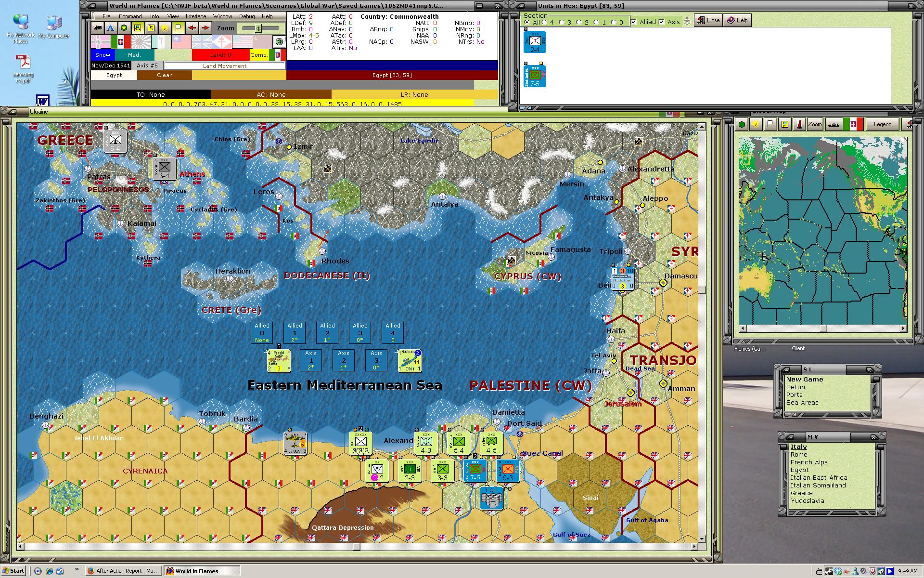Select Section 1 radio button
The height and width of the screenshot is (578, 924).
[x=596, y=22]
